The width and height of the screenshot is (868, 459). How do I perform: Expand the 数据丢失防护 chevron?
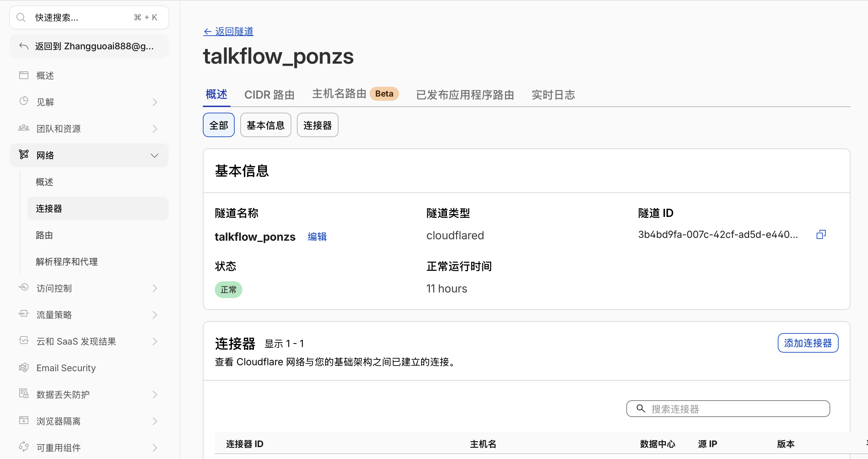(x=155, y=395)
